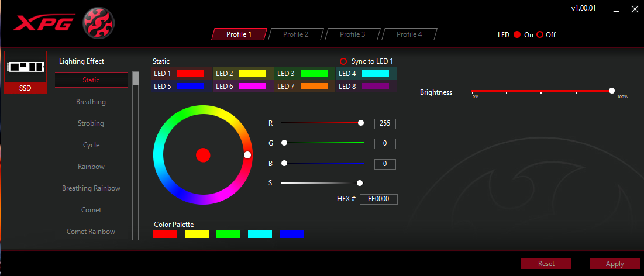Switch to Profile 4 tab
Screen dimensions: 644x276
pos(409,34)
